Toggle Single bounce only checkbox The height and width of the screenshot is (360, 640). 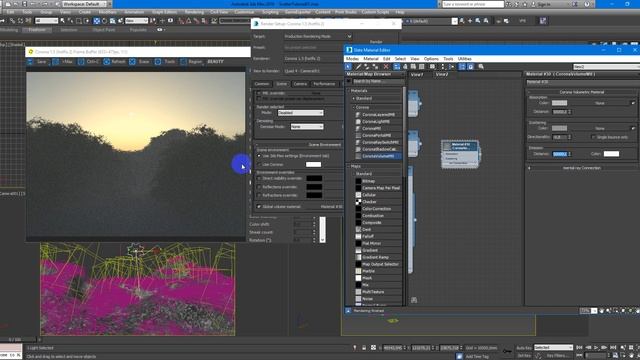tap(593, 137)
